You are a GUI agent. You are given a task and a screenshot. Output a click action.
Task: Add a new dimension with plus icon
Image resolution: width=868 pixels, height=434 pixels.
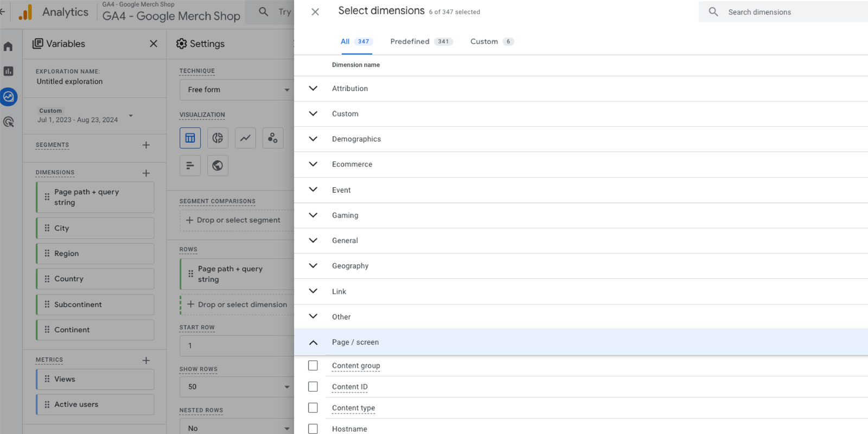coord(146,173)
